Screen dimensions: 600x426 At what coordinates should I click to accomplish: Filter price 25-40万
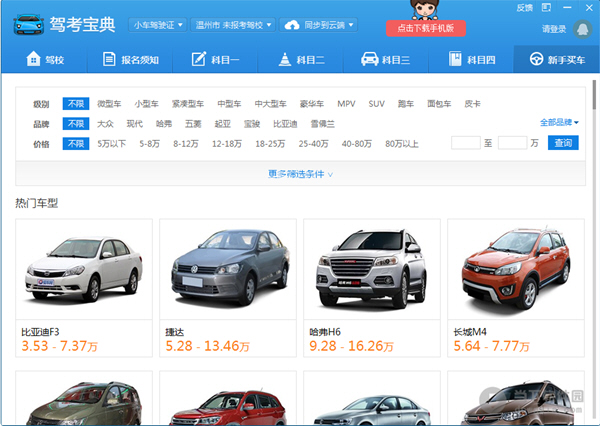point(313,144)
